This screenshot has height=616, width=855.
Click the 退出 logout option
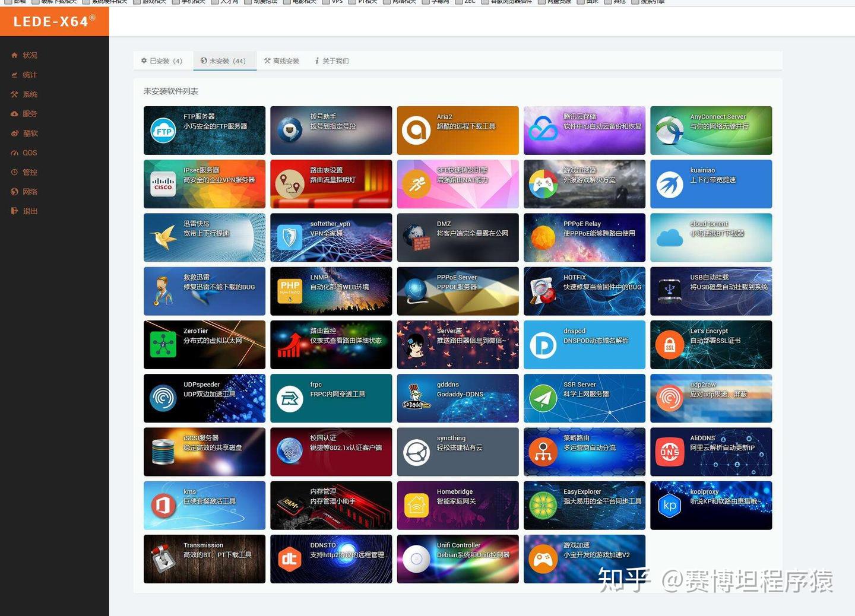[x=28, y=211]
